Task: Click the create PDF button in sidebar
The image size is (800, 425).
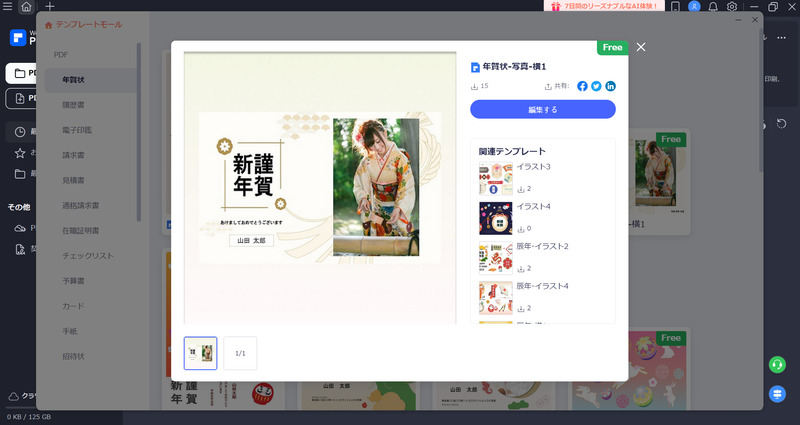Action: coord(20,98)
